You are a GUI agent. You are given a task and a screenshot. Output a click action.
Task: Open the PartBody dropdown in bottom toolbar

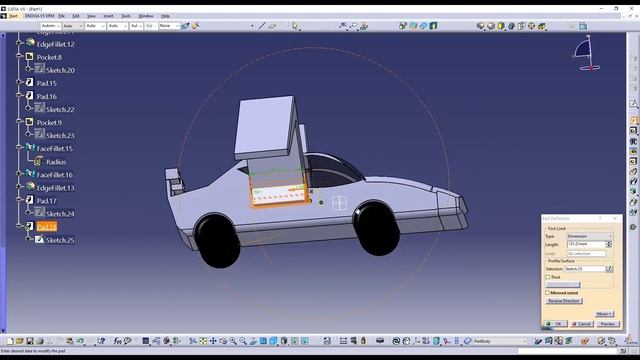(500, 341)
